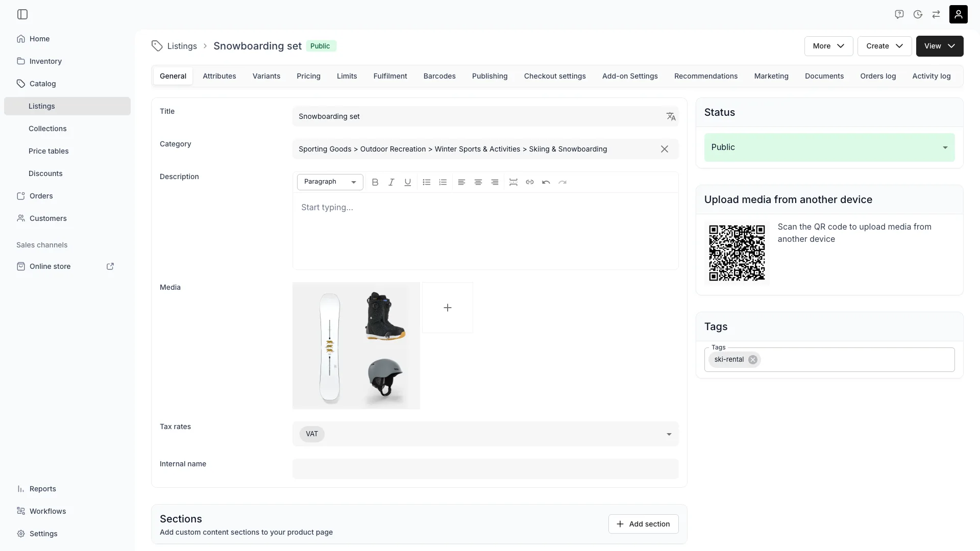Clear the selected Category value
The image size is (980, 551).
[x=665, y=149]
